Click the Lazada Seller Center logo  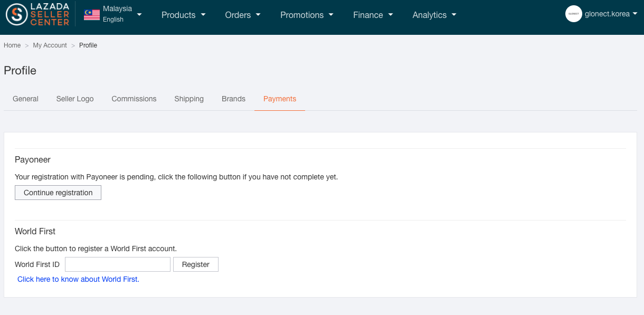37,14
